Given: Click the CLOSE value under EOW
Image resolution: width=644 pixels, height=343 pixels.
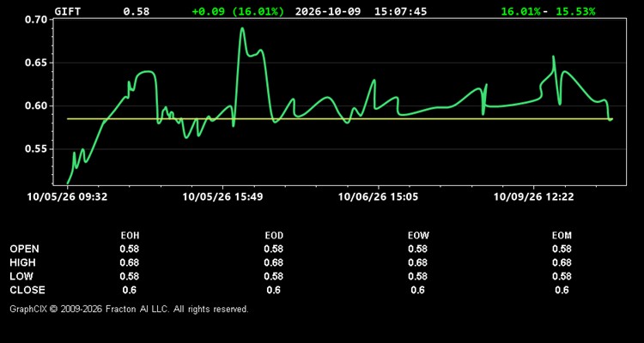Looking at the screenshot, I should pos(417,290).
